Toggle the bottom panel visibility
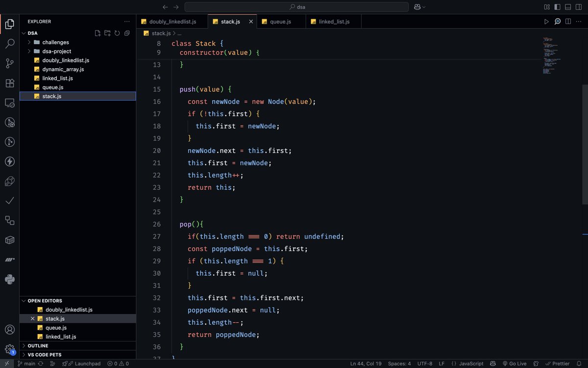The image size is (588, 368). coord(568,7)
